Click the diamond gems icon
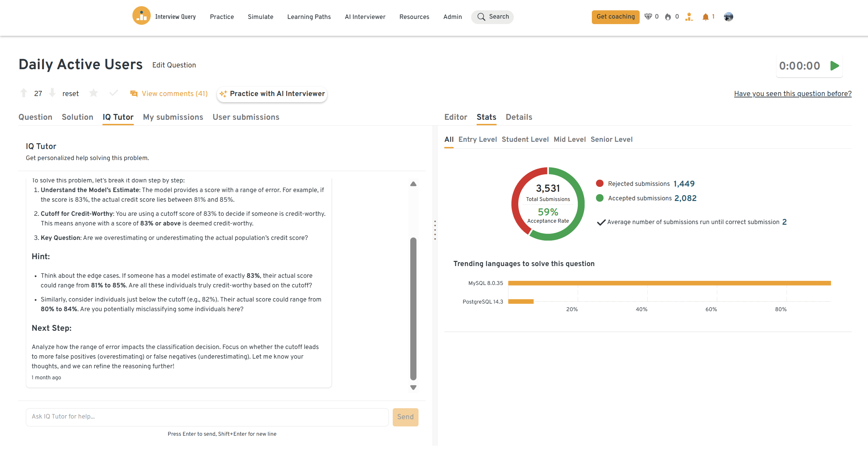Viewport: 868px width, 455px height. pos(648,17)
